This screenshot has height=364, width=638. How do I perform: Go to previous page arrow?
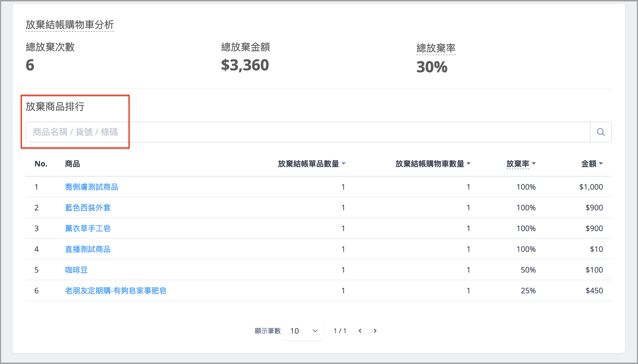pyautogui.click(x=360, y=331)
